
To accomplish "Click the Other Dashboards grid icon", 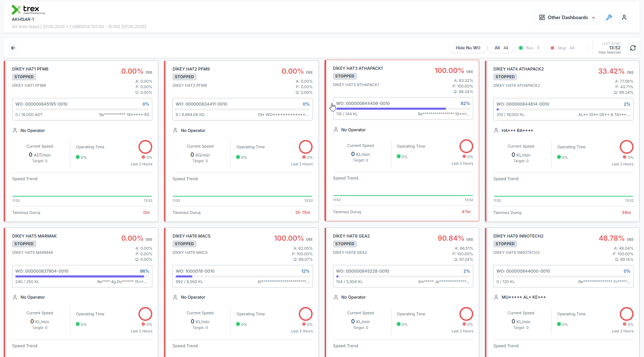I will pyautogui.click(x=542, y=17).
